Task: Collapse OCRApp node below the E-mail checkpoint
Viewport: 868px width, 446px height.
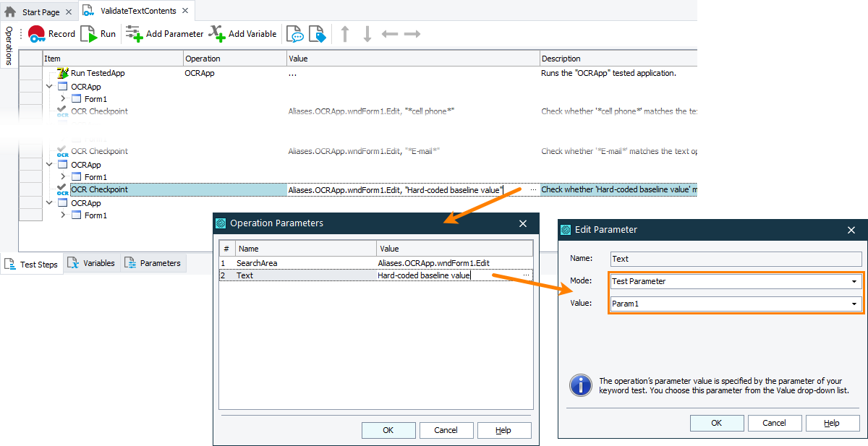Action: click(49, 164)
